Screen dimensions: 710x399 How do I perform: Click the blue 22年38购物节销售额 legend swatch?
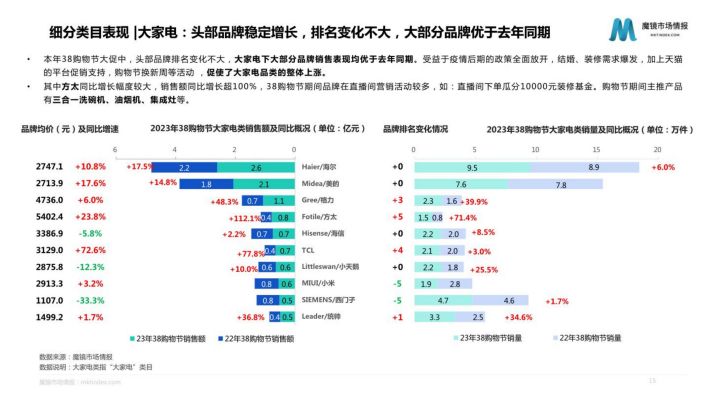(221, 338)
